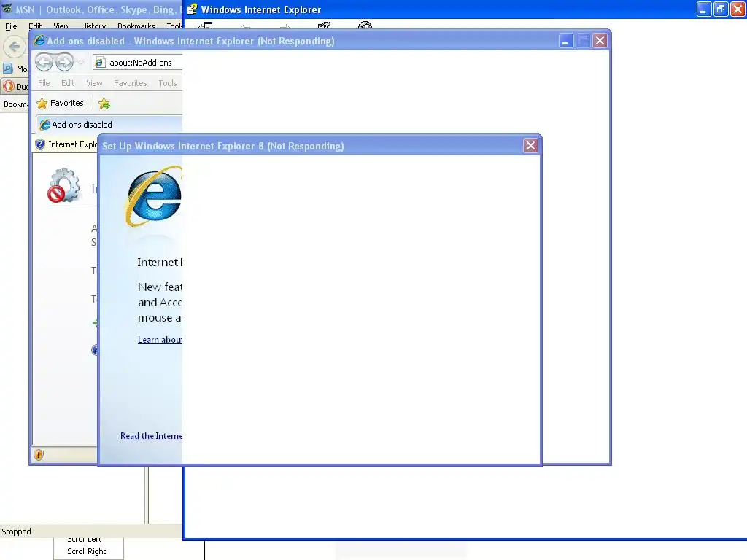Open File menu in Add-ons disabled IE window
The height and width of the screenshot is (560, 747).
44,83
